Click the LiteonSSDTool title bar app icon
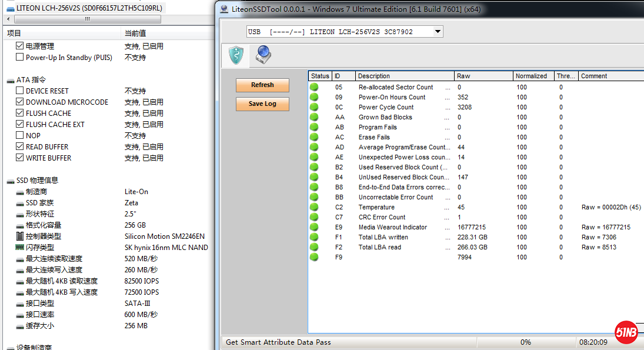This screenshot has width=644, height=350. pyautogui.click(x=224, y=9)
